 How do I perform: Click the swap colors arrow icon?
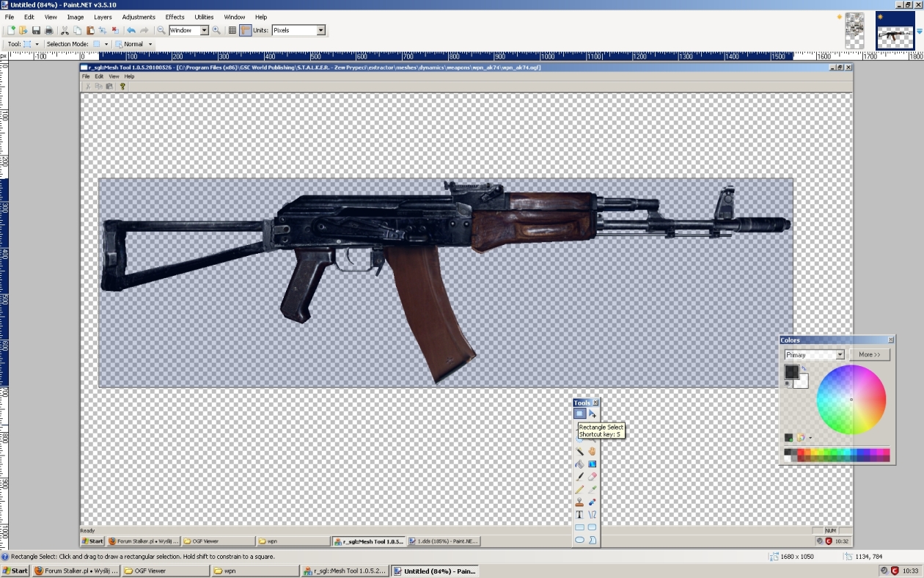pos(804,368)
